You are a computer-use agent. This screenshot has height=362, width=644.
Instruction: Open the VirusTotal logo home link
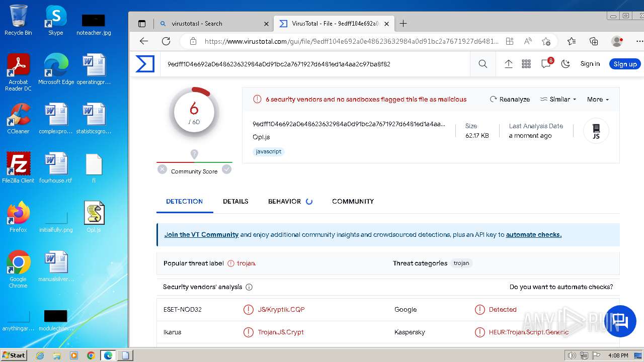click(145, 64)
